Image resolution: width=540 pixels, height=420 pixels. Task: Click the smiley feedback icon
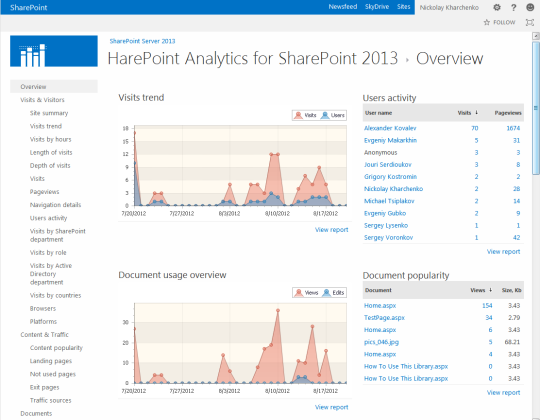[530, 7]
